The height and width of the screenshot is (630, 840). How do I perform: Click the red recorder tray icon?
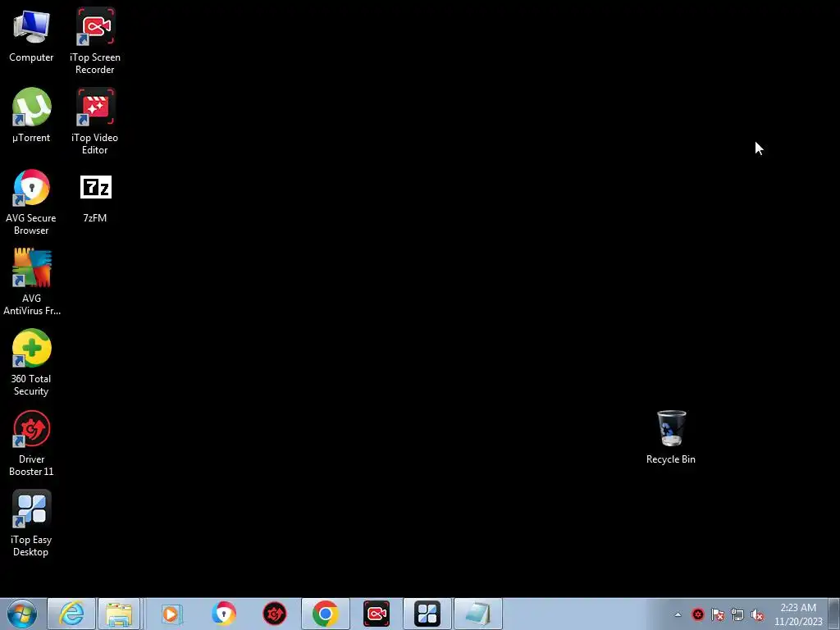[x=697, y=614]
